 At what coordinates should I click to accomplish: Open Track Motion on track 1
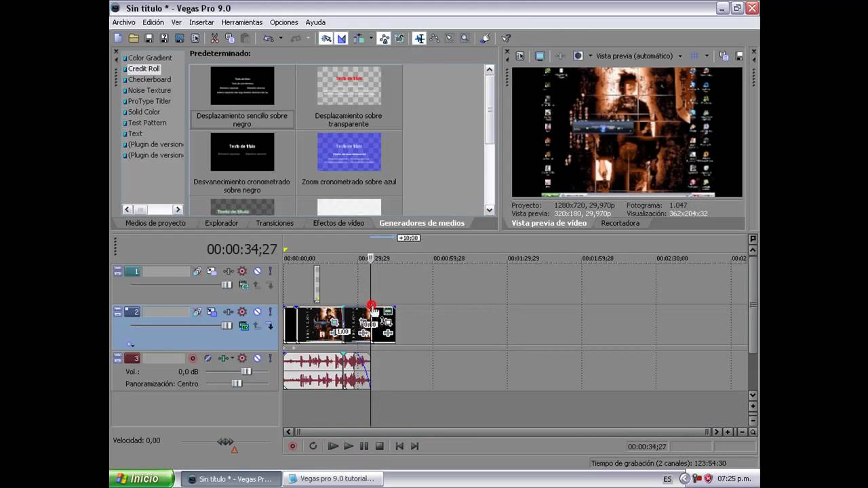click(x=212, y=271)
